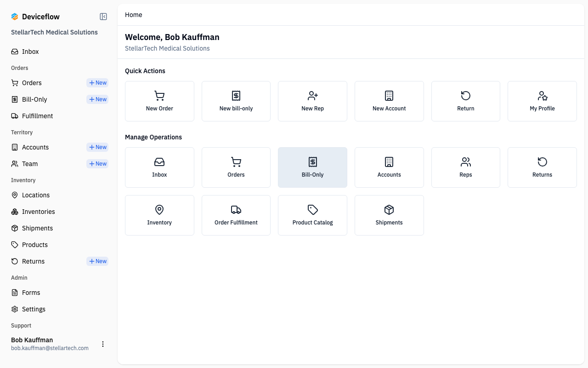Click + New next to Team
This screenshot has width=588, height=368.
point(97,164)
